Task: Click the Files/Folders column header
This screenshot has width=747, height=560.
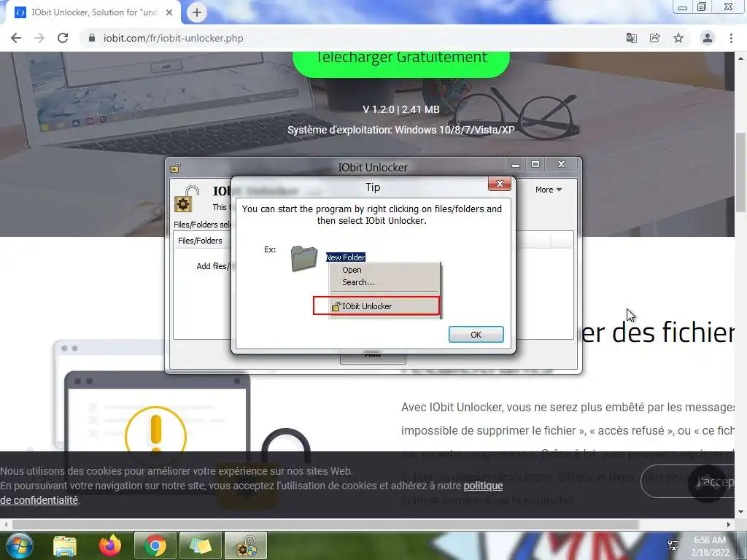Action: [200, 241]
